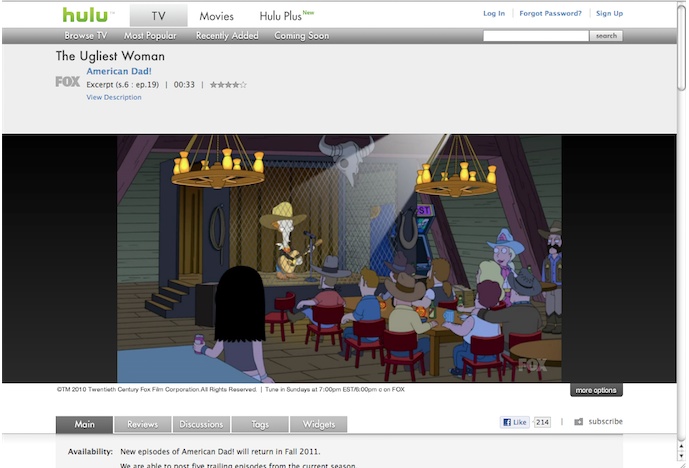Click the video player to play

339,258
